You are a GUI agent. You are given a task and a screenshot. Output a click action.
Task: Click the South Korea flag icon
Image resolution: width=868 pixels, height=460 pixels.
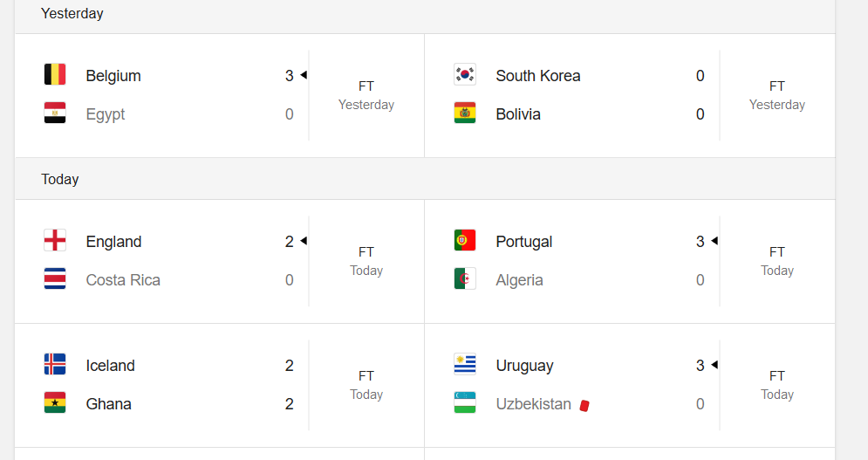click(x=465, y=74)
